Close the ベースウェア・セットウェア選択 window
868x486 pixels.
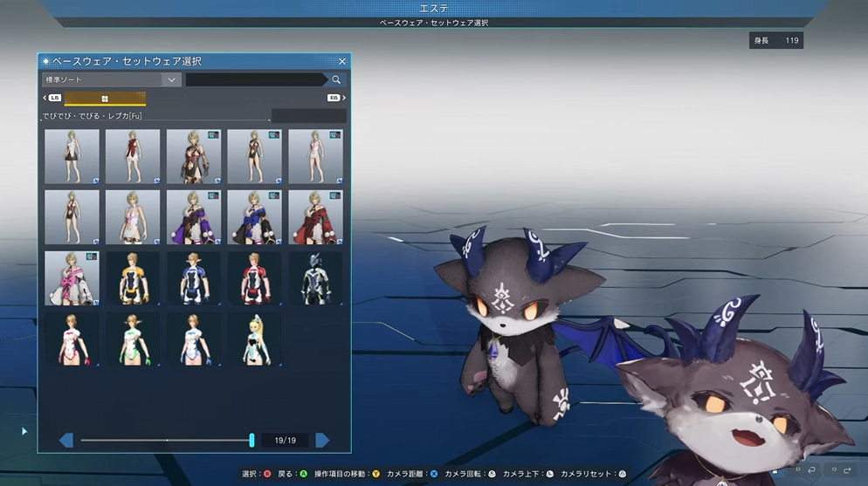tap(342, 61)
